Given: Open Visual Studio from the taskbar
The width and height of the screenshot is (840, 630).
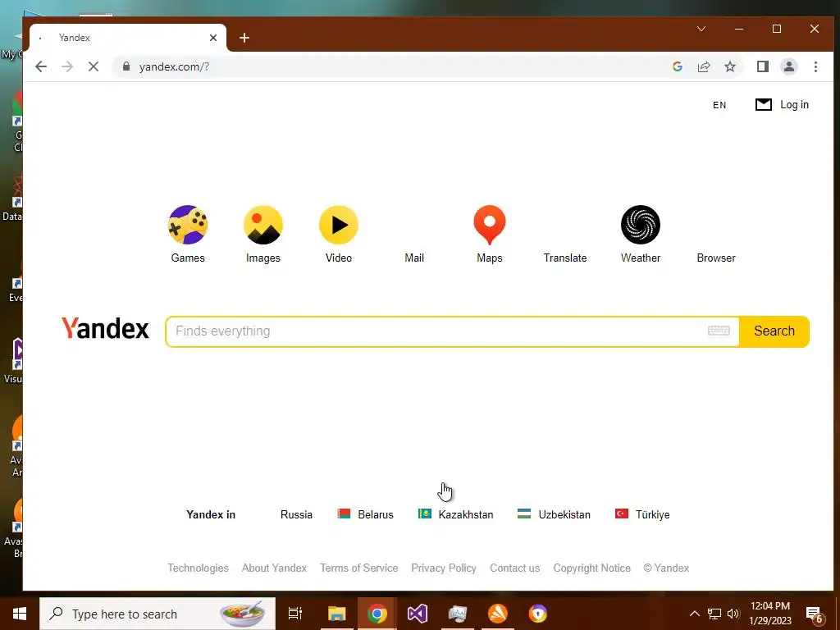Looking at the screenshot, I should [x=418, y=614].
